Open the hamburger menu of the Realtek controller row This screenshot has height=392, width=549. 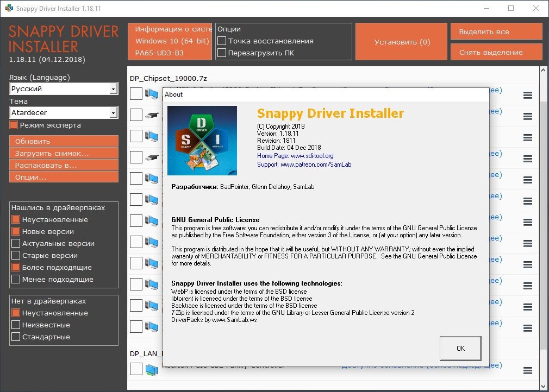click(528, 370)
